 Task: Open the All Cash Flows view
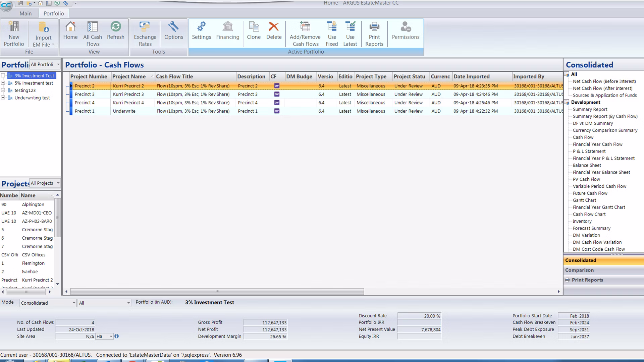coord(93,34)
